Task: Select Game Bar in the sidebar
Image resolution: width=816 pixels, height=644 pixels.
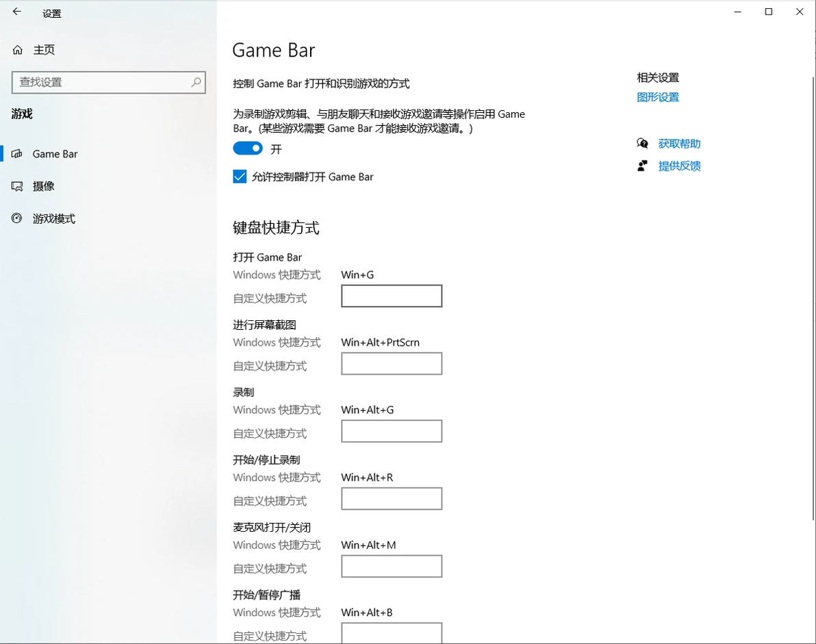Action: click(x=55, y=154)
